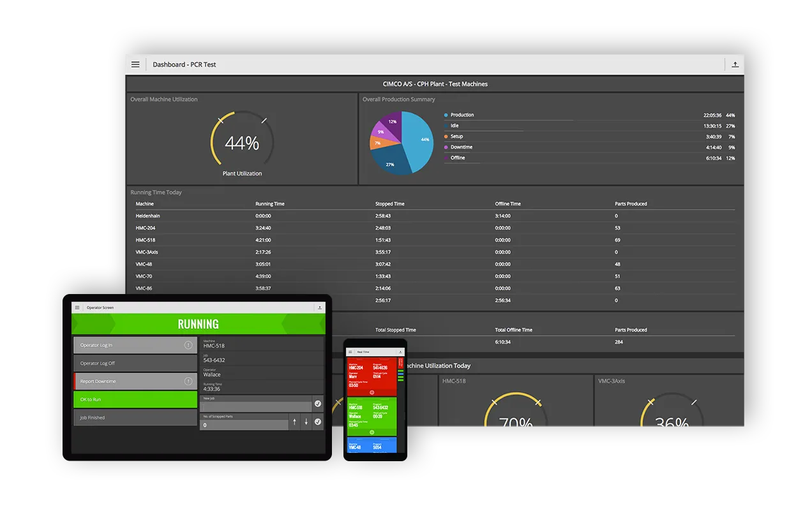Click the alert icon on Operator Log In
Image resolution: width=812 pixels, height=509 pixels.
click(x=188, y=344)
